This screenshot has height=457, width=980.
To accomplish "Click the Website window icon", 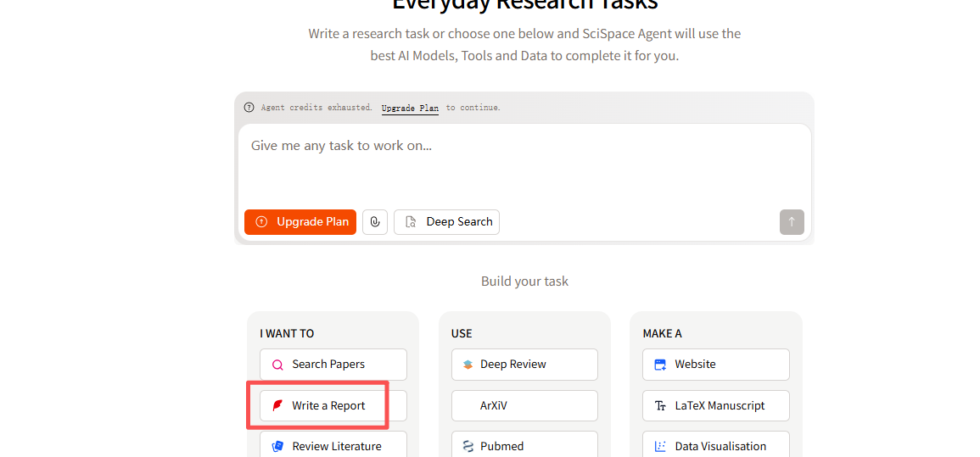I will point(660,365).
